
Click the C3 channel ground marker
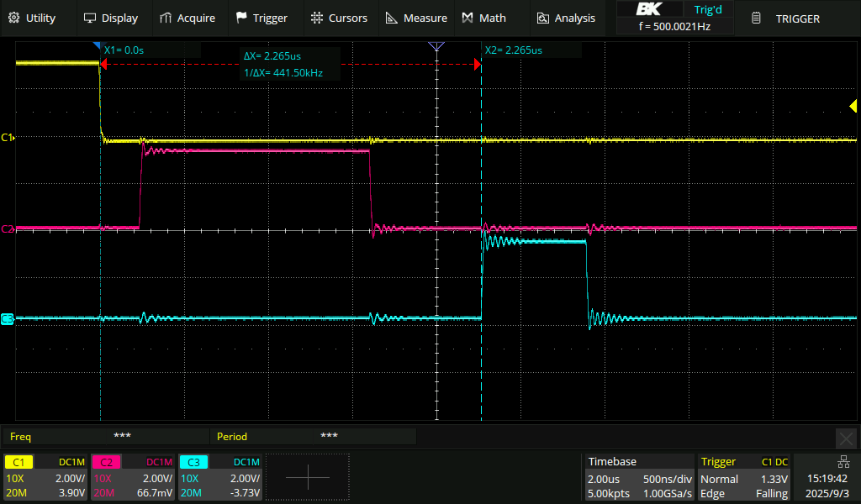[x=8, y=318]
